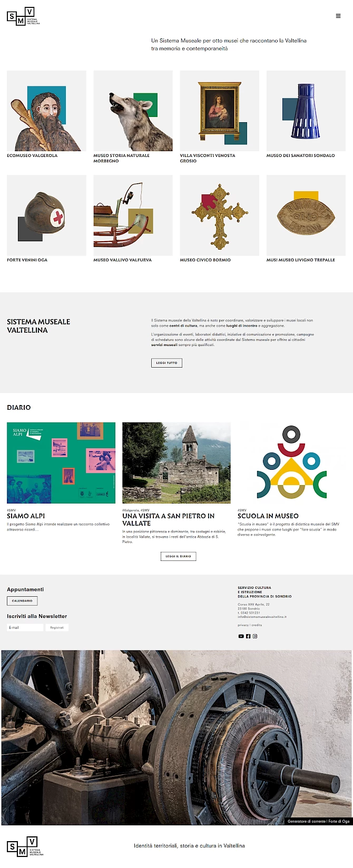Screen dimensions: 353x868
Task: Click the phone number t. 0342 531231
Action: coord(249,613)
